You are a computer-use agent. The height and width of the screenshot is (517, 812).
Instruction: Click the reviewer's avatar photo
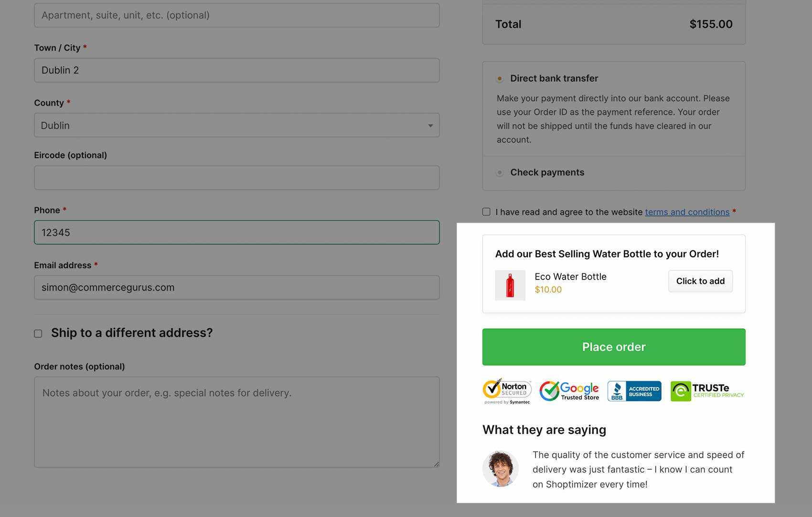click(x=500, y=469)
